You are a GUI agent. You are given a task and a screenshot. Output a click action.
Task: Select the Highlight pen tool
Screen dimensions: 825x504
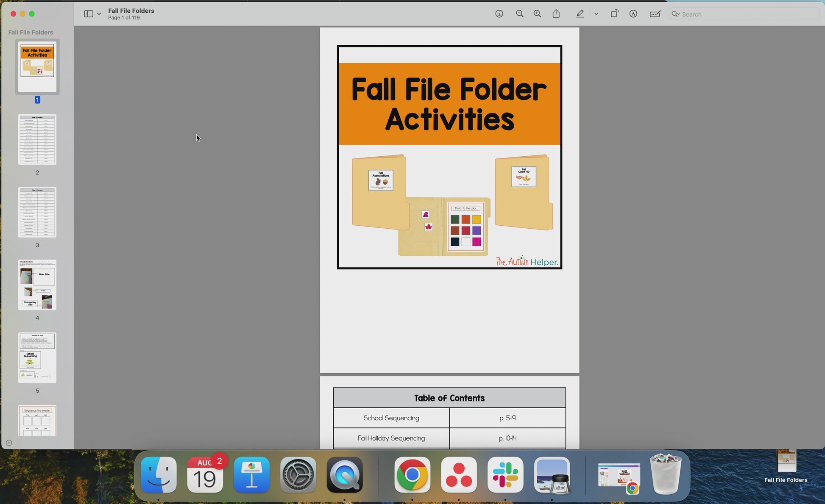tap(580, 14)
